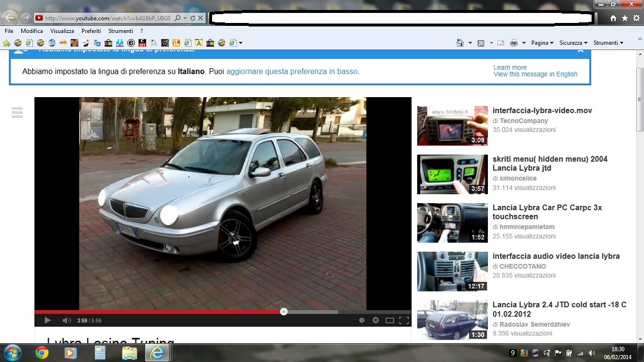The height and width of the screenshot is (362, 644).
Task: Launch Google Chrome from the taskbar
Action: click(41, 353)
